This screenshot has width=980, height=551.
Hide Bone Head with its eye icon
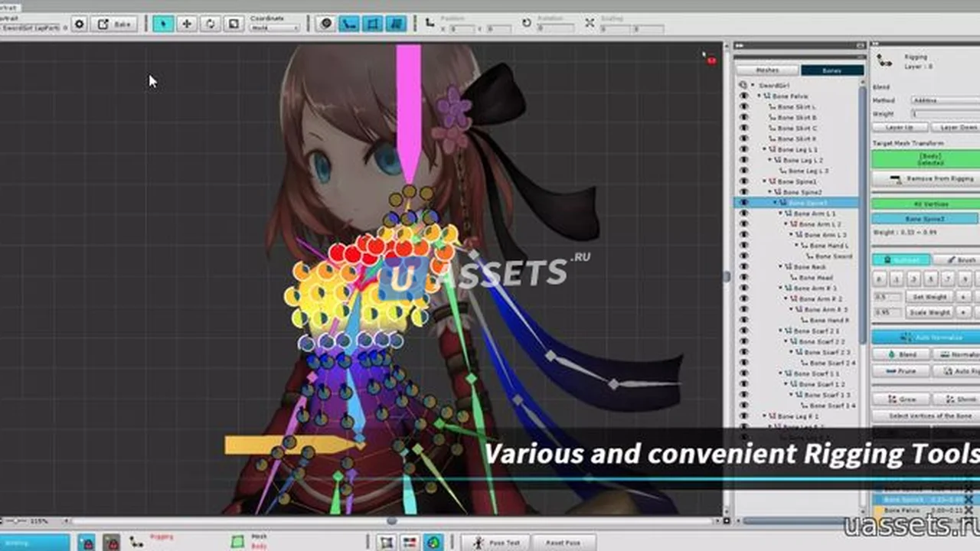tap(743, 277)
